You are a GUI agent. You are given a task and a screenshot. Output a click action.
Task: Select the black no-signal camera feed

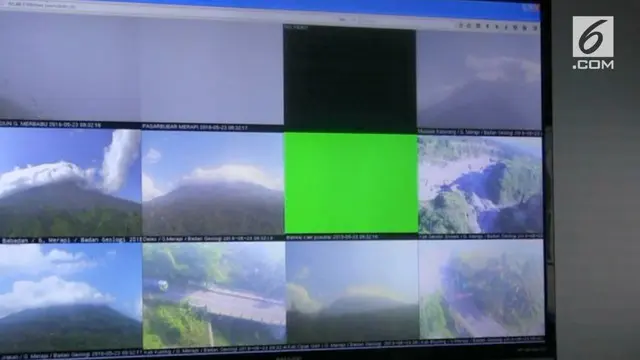pos(350,78)
